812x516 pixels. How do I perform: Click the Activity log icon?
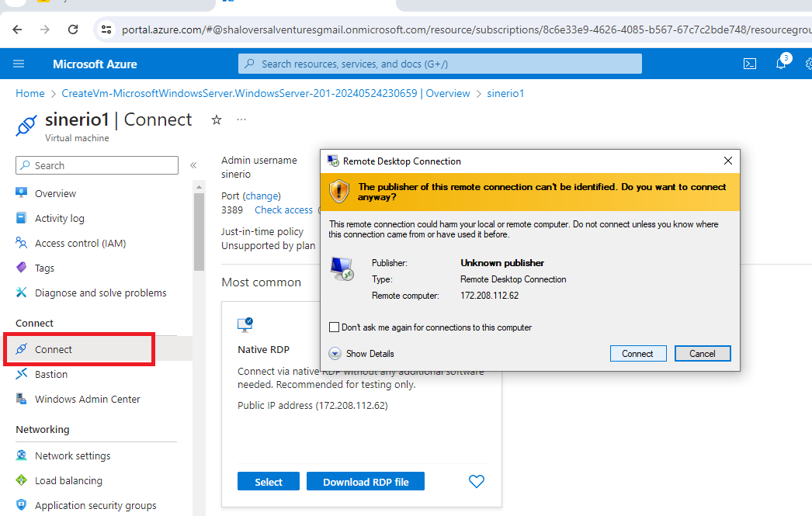pos(21,218)
